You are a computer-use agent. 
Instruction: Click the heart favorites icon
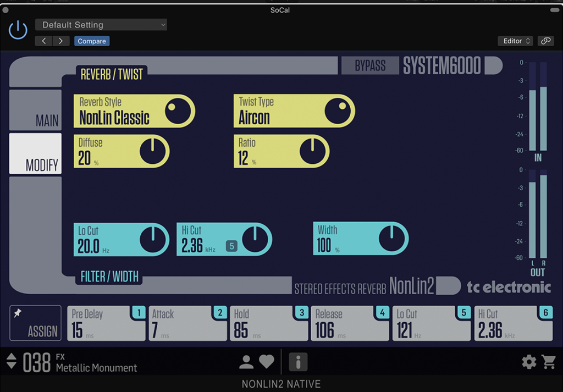point(267,362)
